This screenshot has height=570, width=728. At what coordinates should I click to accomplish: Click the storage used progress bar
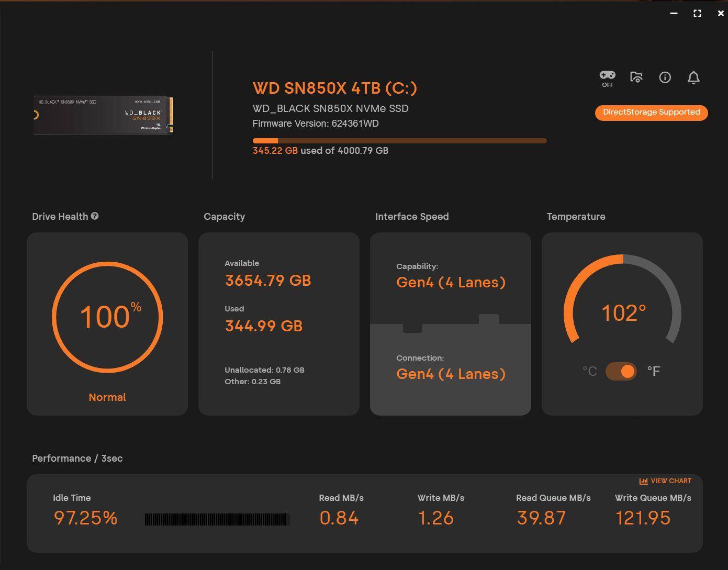tap(399, 141)
